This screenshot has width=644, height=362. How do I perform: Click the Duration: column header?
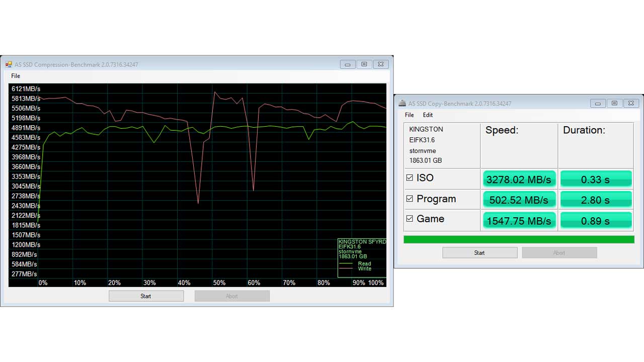coord(584,130)
